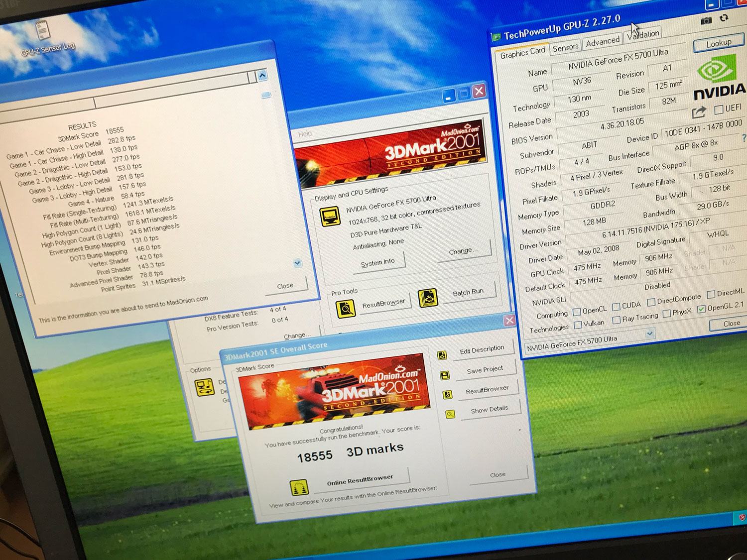Click the Online ResultBrowser button
Viewport: 747px width, 560px height.
(x=360, y=480)
